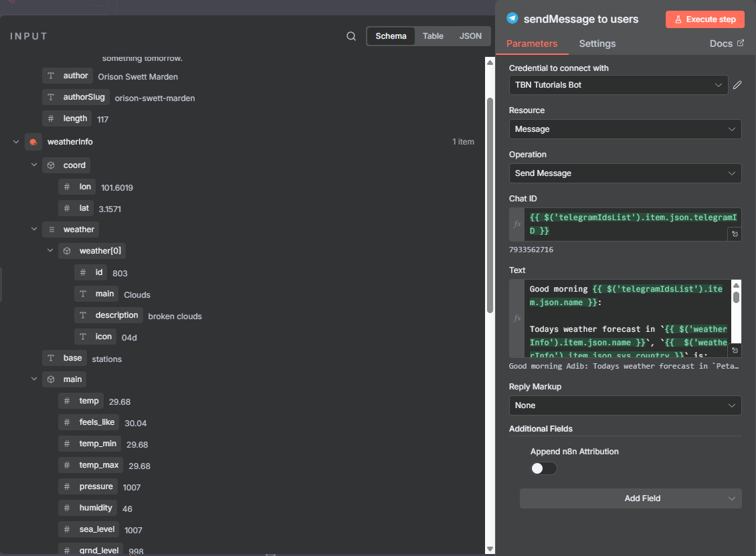Open expression editor icon in Chat ID field
The image size is (756, 556).
pyautogui.click(x=735, y=234)
